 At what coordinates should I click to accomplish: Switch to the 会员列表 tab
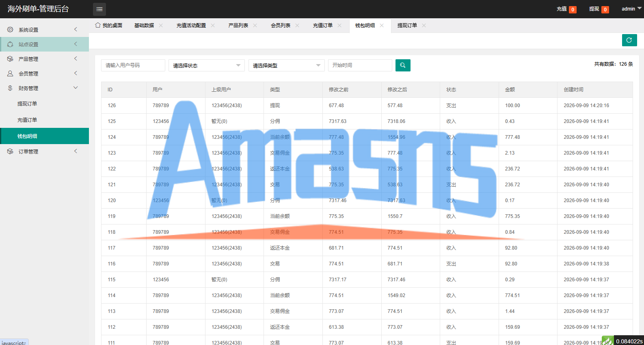point(281,25)
